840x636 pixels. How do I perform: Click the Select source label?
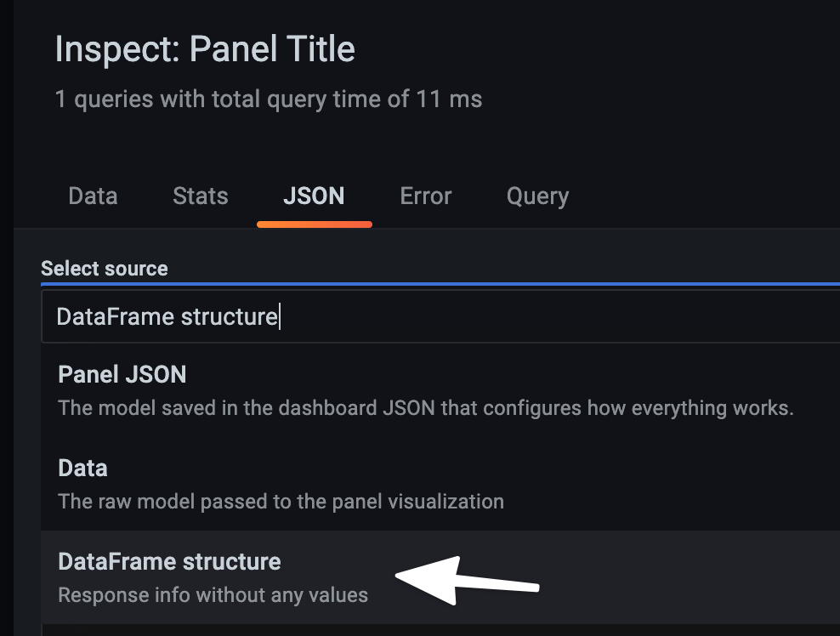pos(103,268)
